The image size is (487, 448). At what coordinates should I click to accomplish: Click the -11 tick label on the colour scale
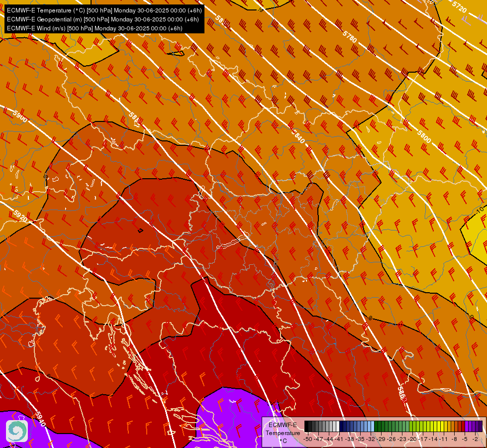click(444, 439)
